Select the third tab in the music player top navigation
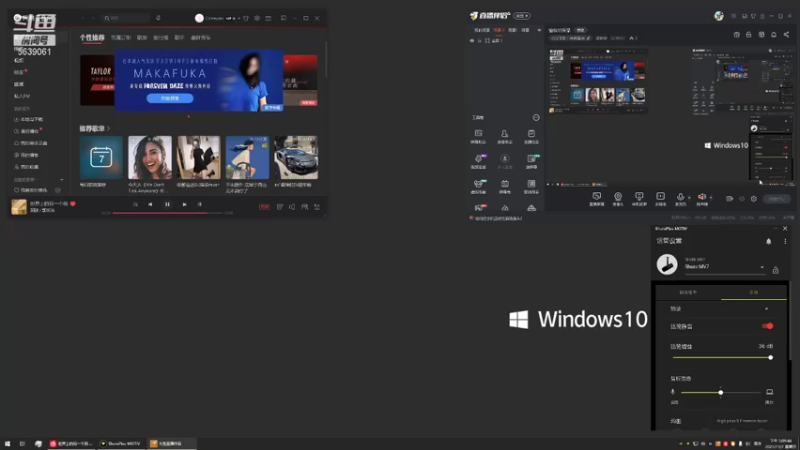 pyautogui.click(x=142, y=38)
